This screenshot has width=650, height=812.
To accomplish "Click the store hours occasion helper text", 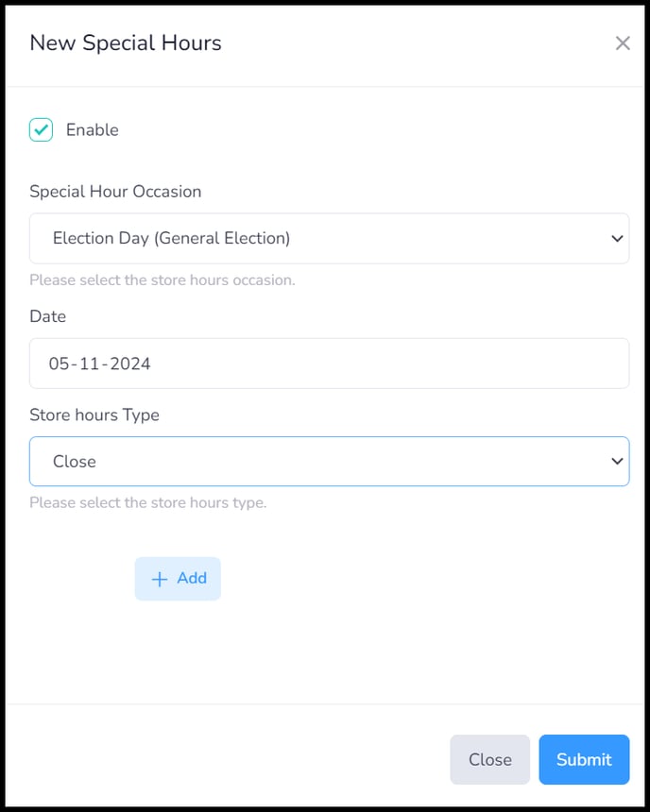I will click(x=162, y=280).
